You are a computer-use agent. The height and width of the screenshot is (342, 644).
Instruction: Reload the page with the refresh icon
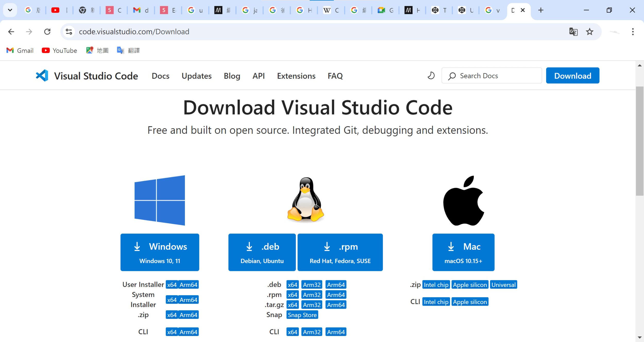[47, 32]
